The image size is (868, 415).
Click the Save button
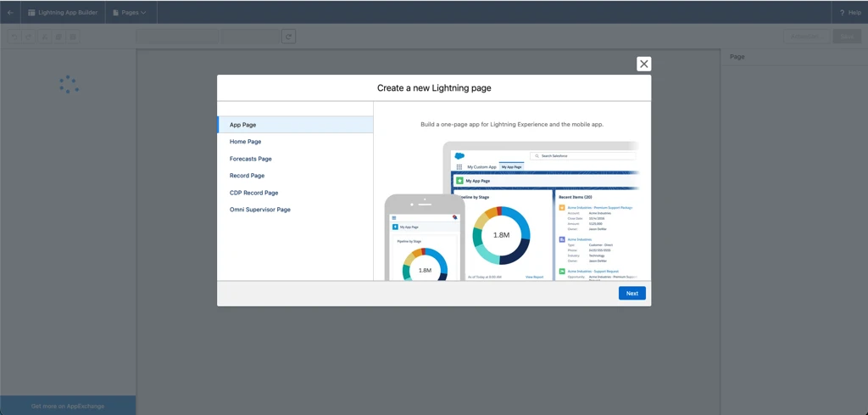pos(847,36)
